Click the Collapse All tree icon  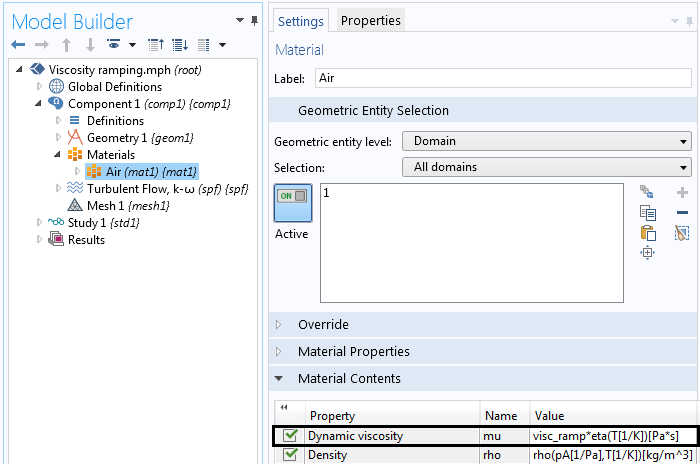pyautogui.click(x=156, y=45)
